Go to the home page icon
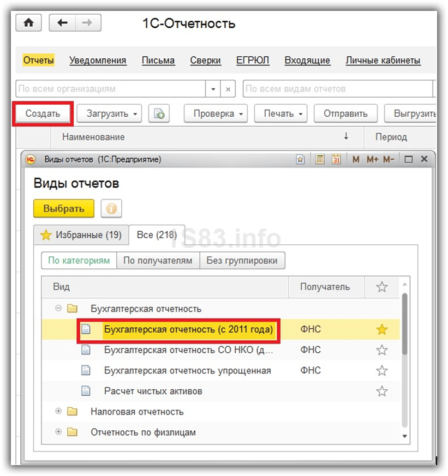 coord(28,23)
